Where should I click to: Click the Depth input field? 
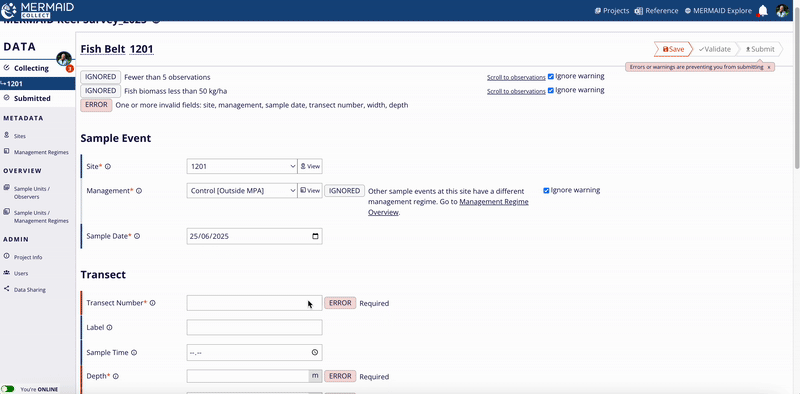pyautogui.click(x=247, y=376)
